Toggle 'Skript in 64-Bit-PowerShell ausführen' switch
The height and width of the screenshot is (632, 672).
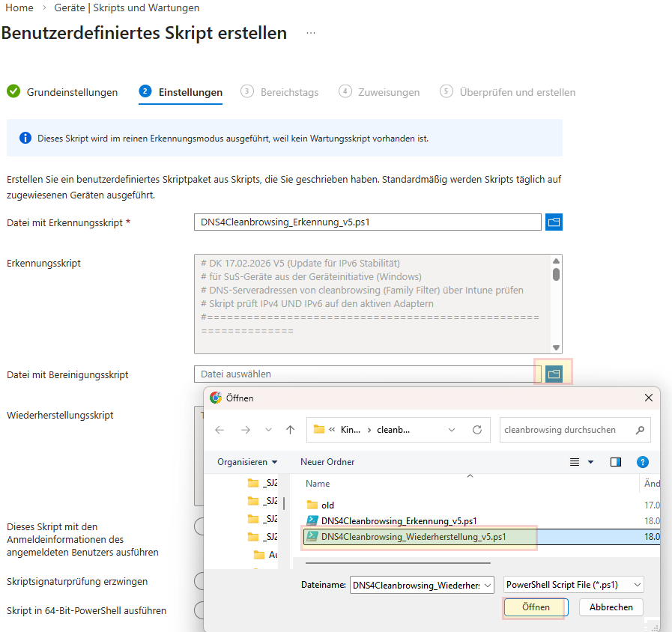point(199,610)
